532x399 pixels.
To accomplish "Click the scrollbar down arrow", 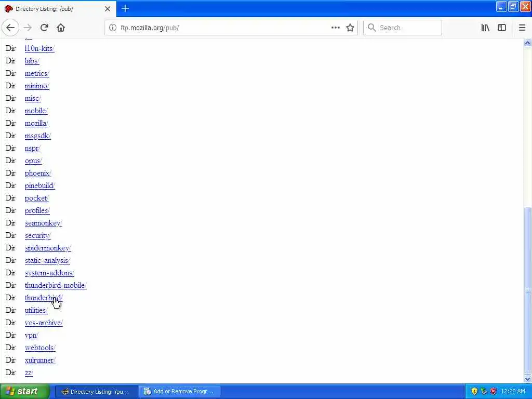I will [x=528, y=379].
